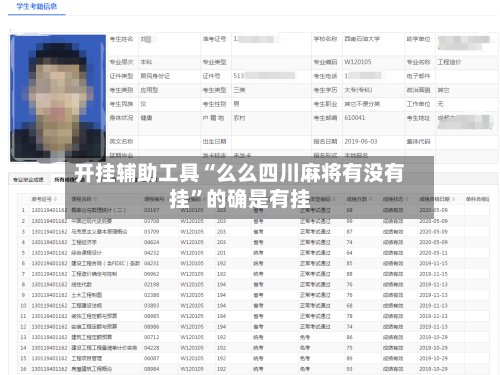The width and height of the screenshot is (500, 375).
Task: Click course code 04624 in row 4
Action: 151,242
